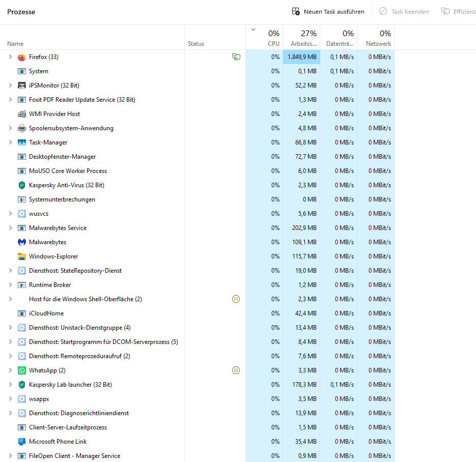The image size is (476, 462).
Task: Expand Host für die Windows Shell-Oberfläche (2)
Action: point(10,299)
